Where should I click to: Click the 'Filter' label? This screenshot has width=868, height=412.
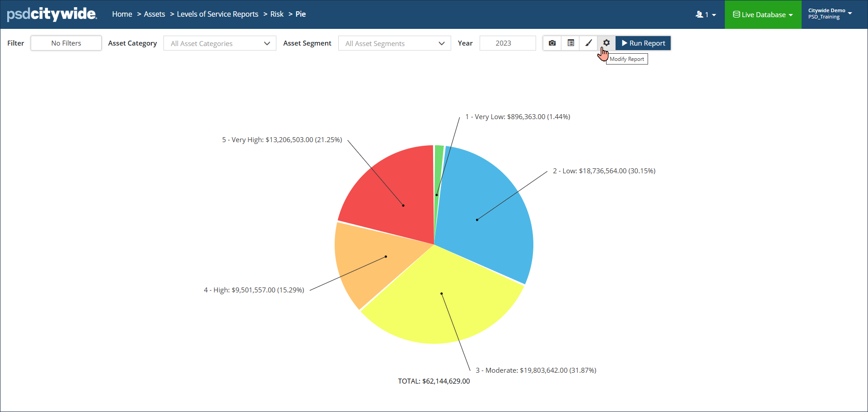(15, 43)
